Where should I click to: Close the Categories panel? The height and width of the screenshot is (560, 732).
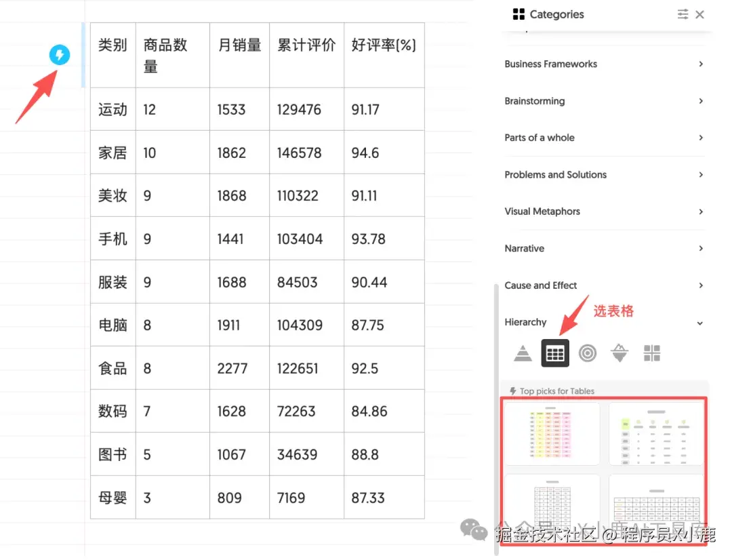[699, 14]
